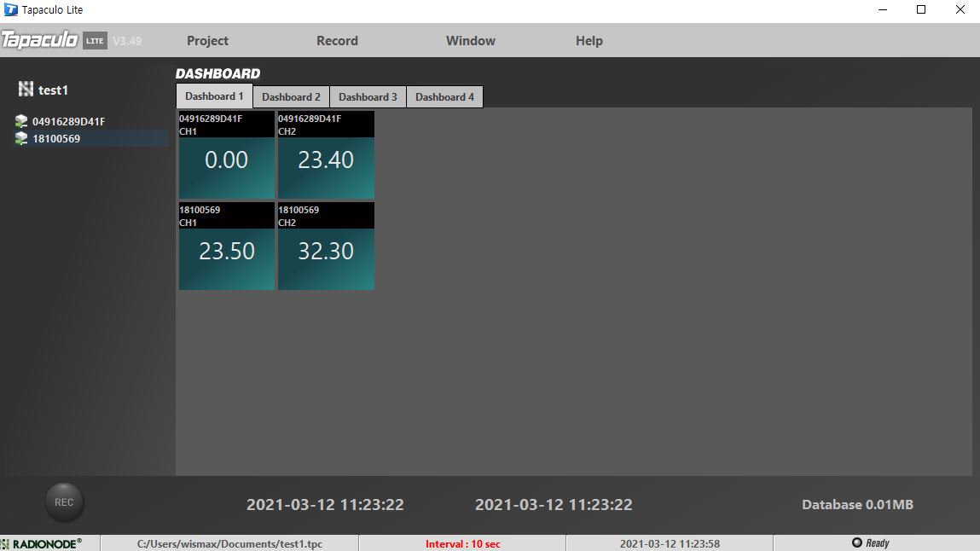
Task: Click the left 2021-03-12 11:23:22 timestamp
Action: pos(325,504)
